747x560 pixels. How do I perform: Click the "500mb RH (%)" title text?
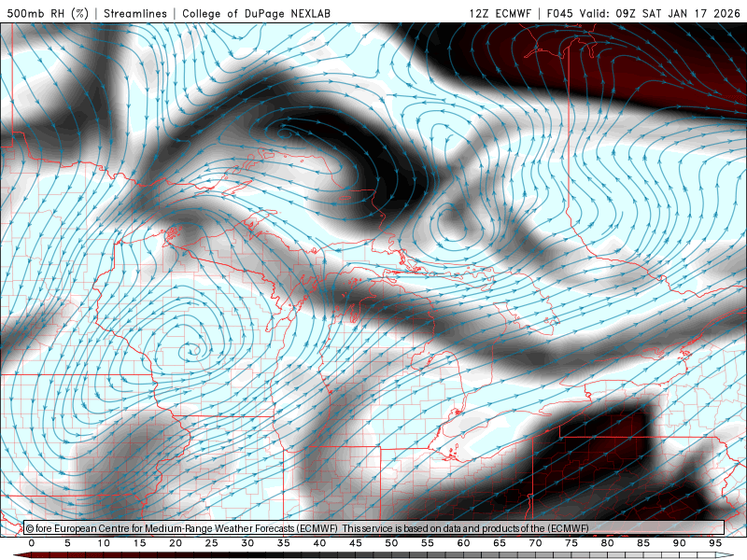click(x=48, y=13)
